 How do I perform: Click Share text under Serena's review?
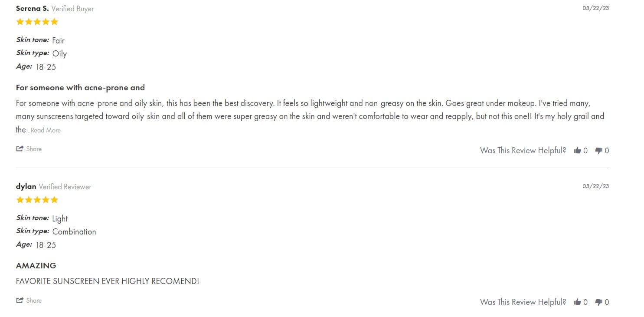pos(34,149)
